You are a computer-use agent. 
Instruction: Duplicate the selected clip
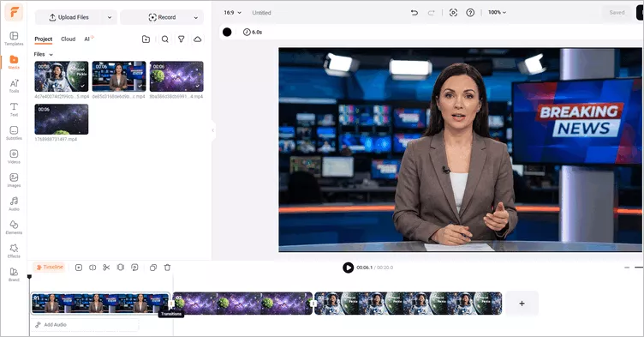coord(153,268)
